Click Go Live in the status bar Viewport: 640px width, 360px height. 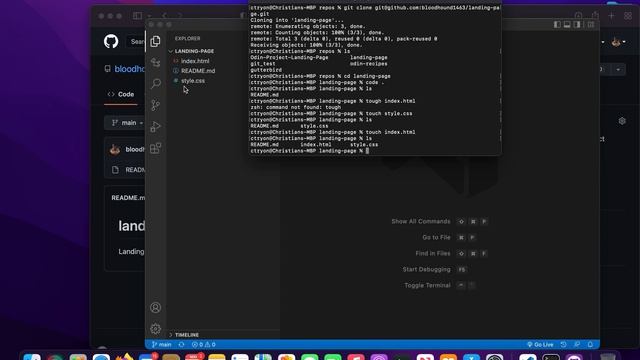pyautogui.click(x=540, y=344)
